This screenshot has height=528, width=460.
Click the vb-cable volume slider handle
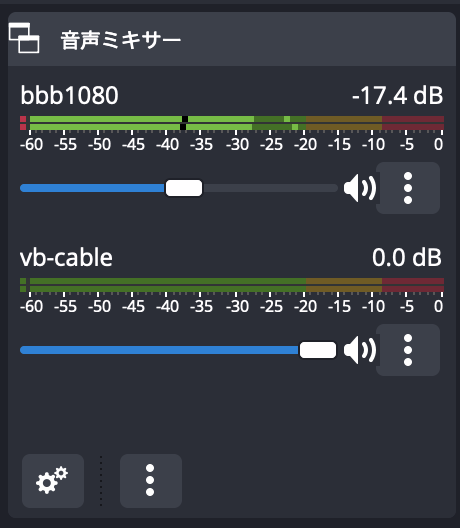[318, 350]
